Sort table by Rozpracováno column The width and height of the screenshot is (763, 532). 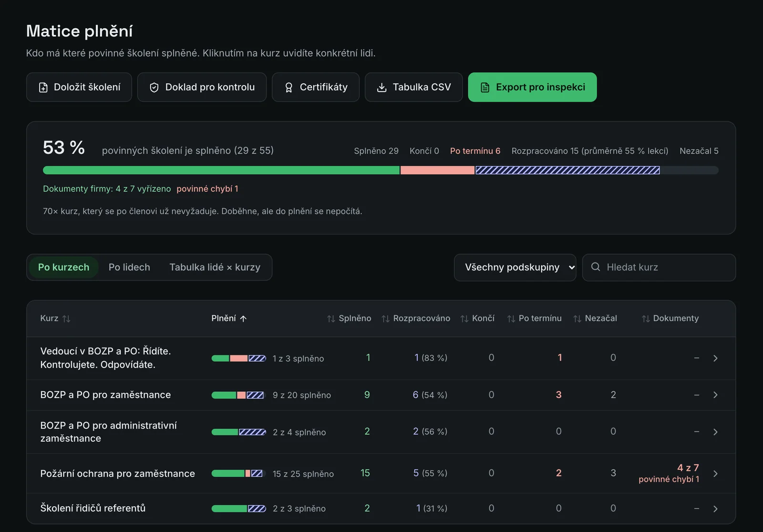(x=416, y=318)
